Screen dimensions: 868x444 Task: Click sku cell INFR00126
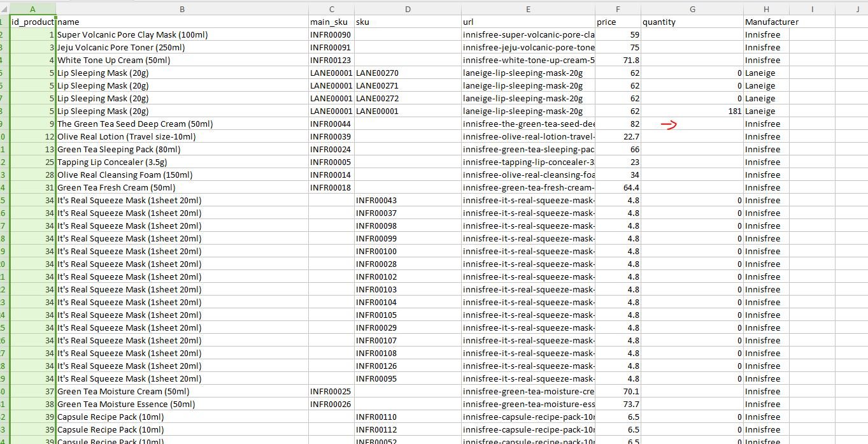pos(408,366)
